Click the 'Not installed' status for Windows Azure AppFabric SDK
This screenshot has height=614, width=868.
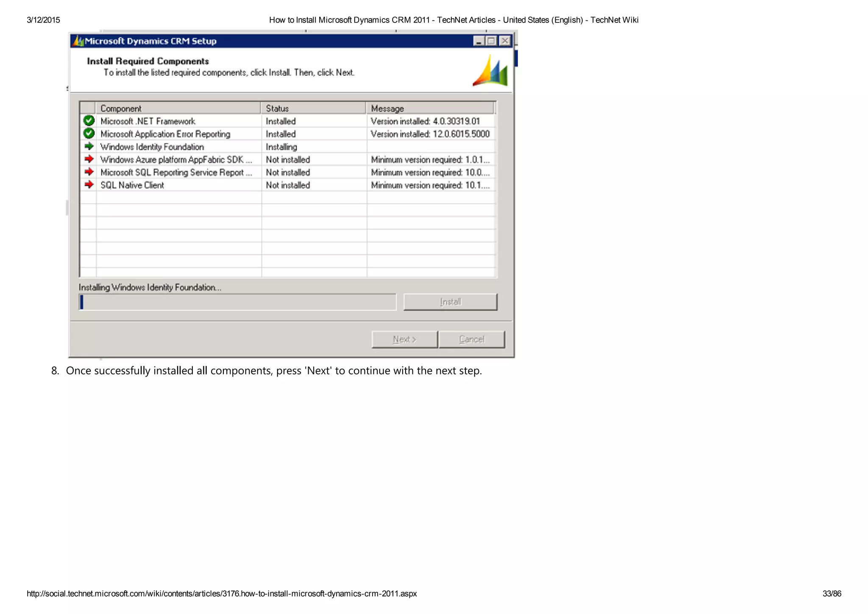pyautogui.click(x=288, y=159)
